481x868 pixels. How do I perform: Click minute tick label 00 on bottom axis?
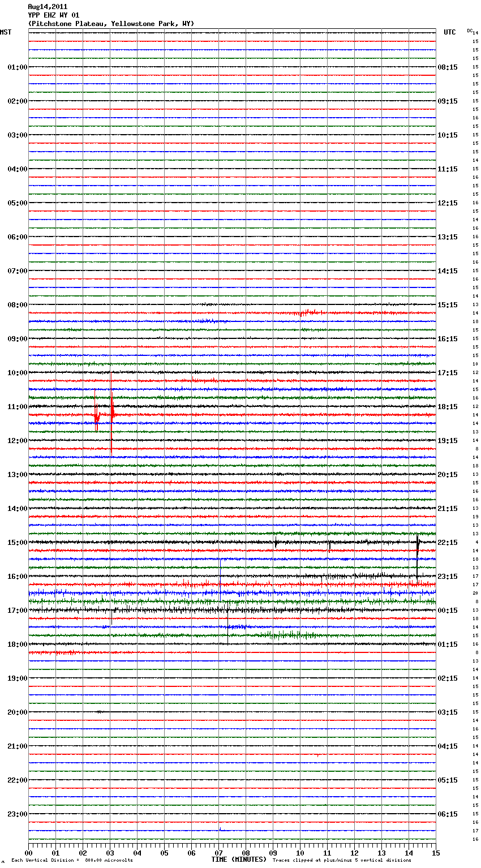pos(28,852)
